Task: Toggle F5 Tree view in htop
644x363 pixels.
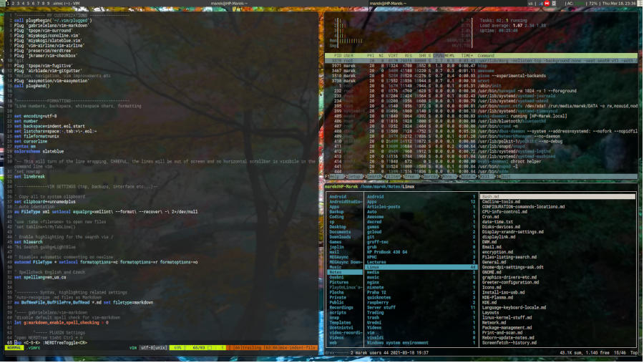Action: click(x=409, y=176)
